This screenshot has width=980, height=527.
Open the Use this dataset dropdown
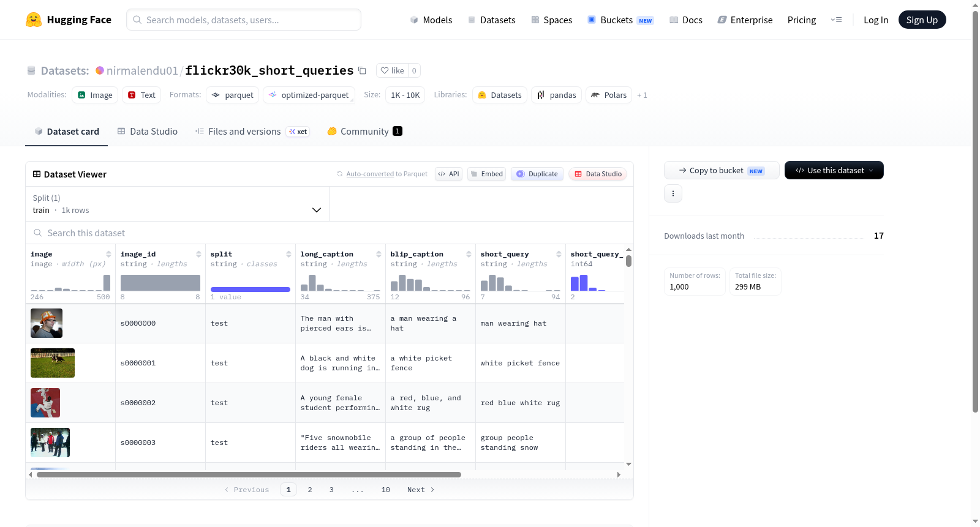coord(834,170)
